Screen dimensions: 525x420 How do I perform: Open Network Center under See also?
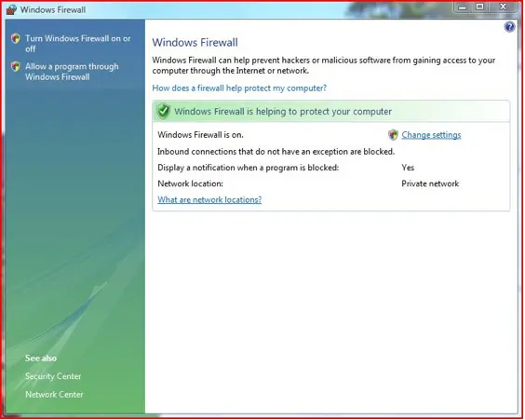[x=54, y=395]
